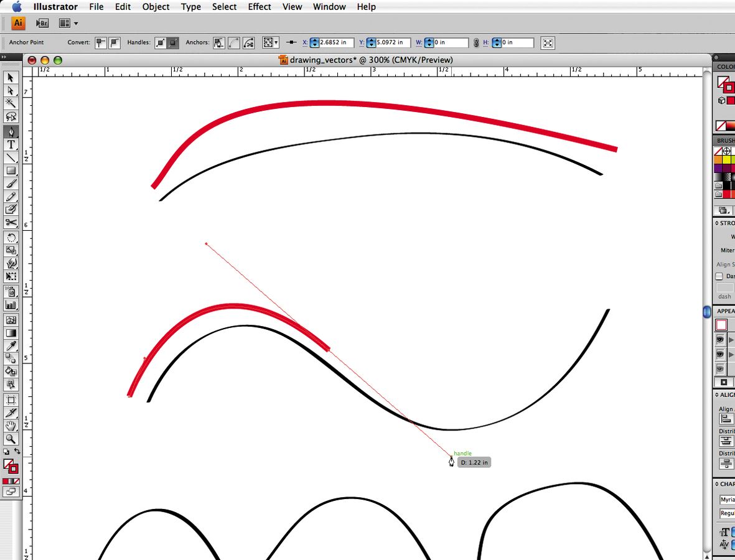Select the Rectangle tool
The width and height of the screenshot is (735, 560).
(x=11, y=171)
